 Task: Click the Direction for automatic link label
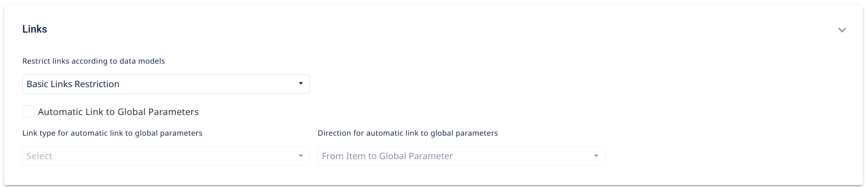click(408, 133)
